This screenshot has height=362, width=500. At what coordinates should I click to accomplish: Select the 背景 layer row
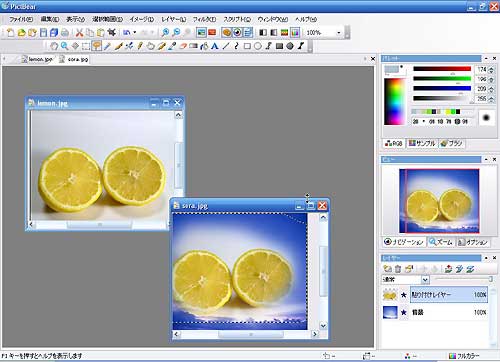435,312
